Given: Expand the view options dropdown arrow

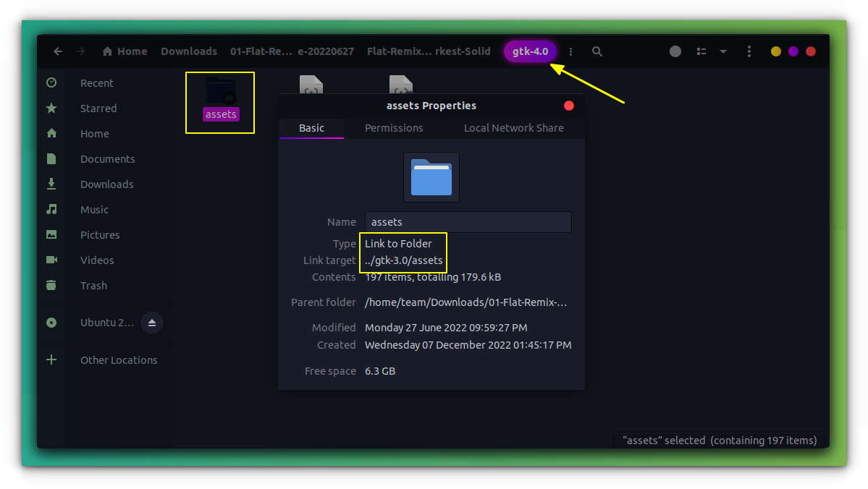Looking at the screenshot, I should (723, 51).
